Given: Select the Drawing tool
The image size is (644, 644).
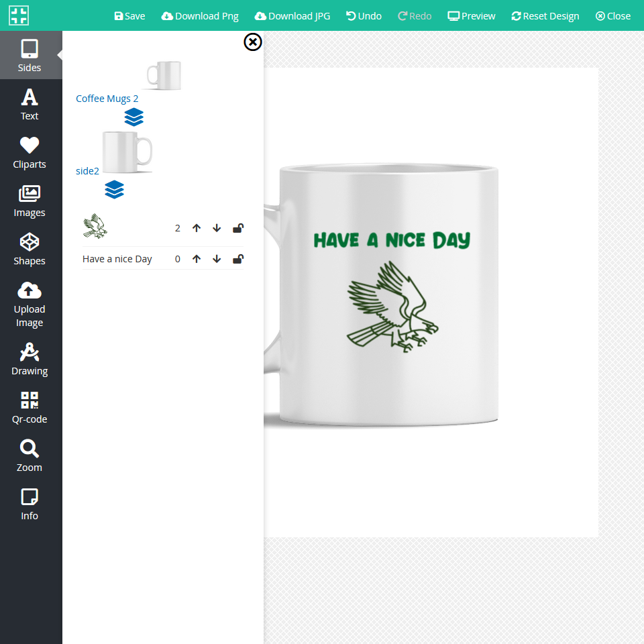Looking at the screenshot, I should click(x=30, y=359).
